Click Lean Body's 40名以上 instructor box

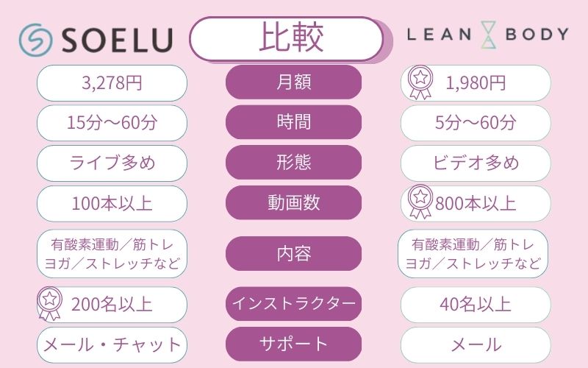(476, 303)
